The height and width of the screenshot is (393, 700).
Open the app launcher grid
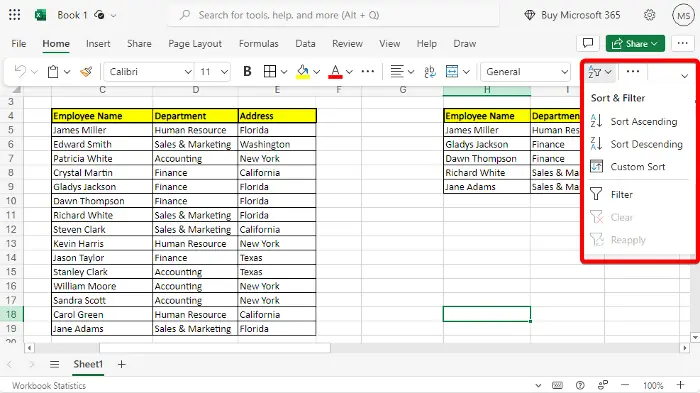[14, 15]
